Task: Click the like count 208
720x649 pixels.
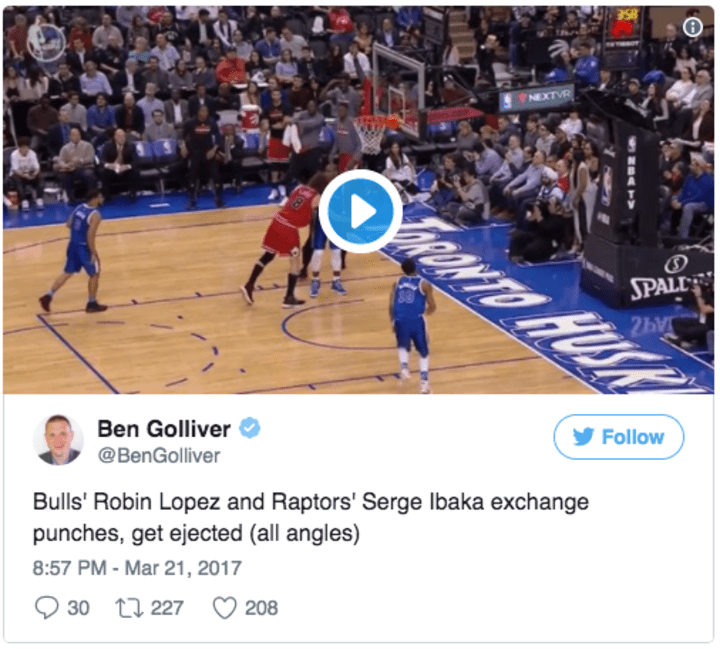Action: pyautogui.click(x=261, y=608)
